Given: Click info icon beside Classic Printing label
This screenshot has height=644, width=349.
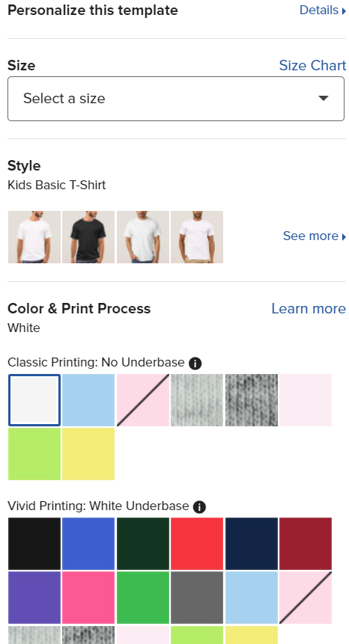Looking at the screenshot, I should coord(195,363).
